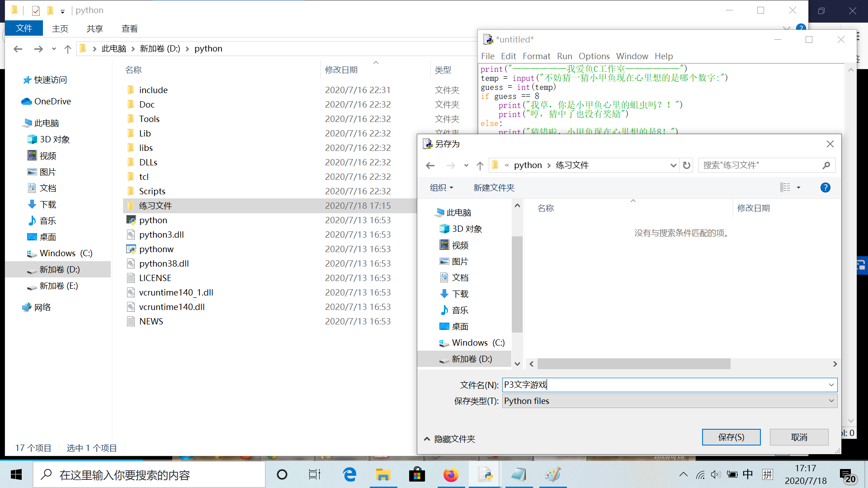Open view options dropdown arrow in Save As
The height and width of the screenshot is (488, 868).
[798, 188]
